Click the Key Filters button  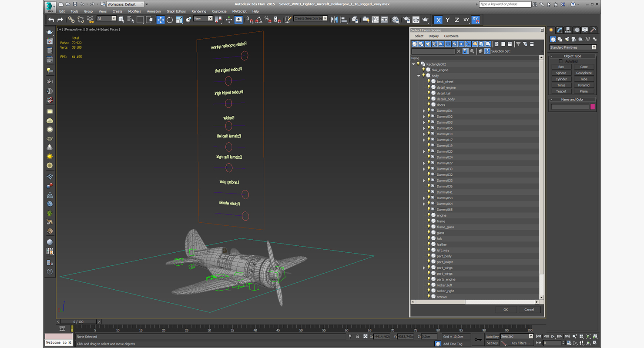[520, 343]
